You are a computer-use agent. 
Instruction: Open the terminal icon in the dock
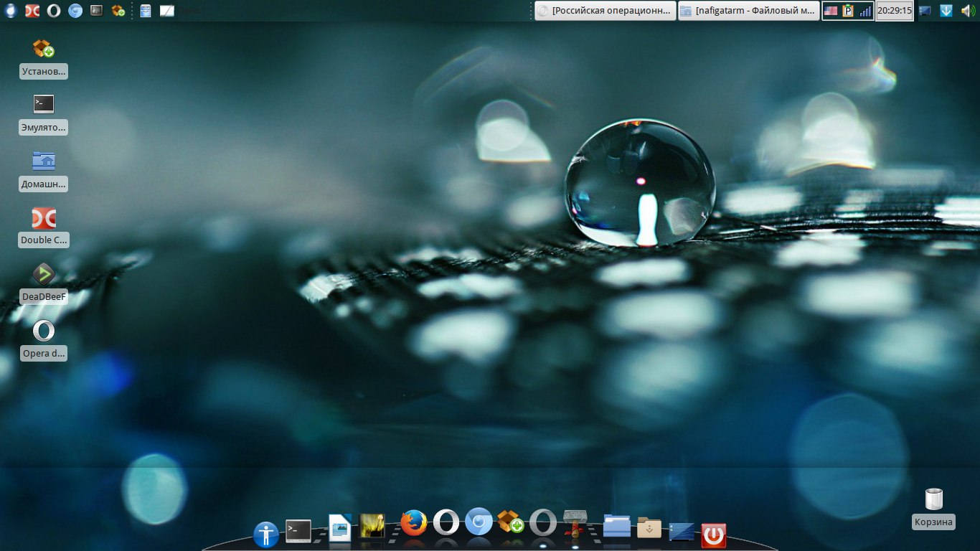point(298,530)
